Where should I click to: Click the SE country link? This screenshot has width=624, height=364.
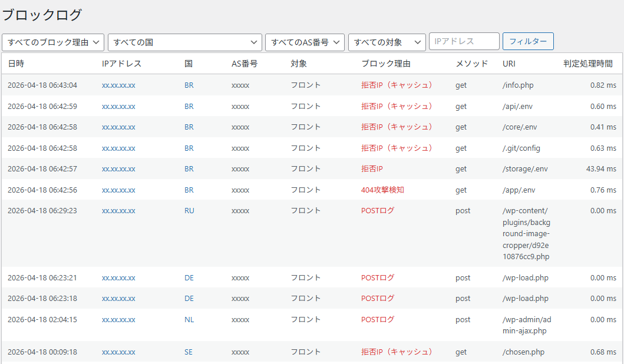(x=188, y=352)
